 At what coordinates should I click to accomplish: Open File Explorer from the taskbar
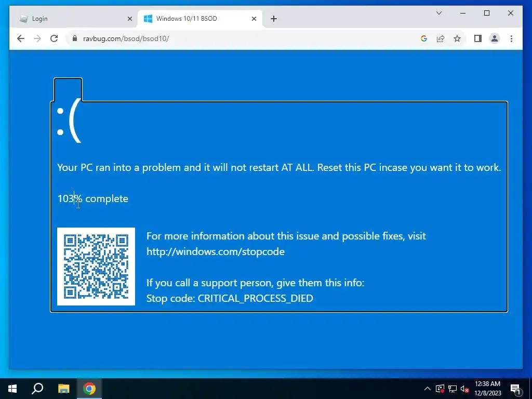pos(63,389)
